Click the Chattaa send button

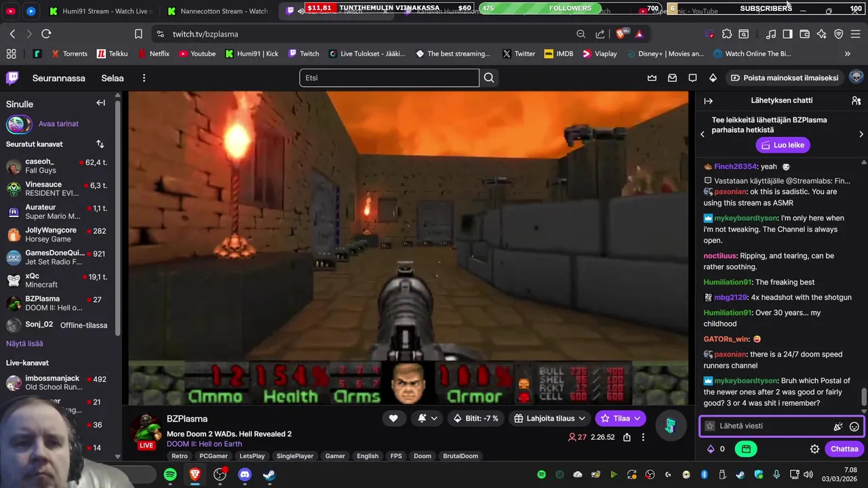pos(844,449)
